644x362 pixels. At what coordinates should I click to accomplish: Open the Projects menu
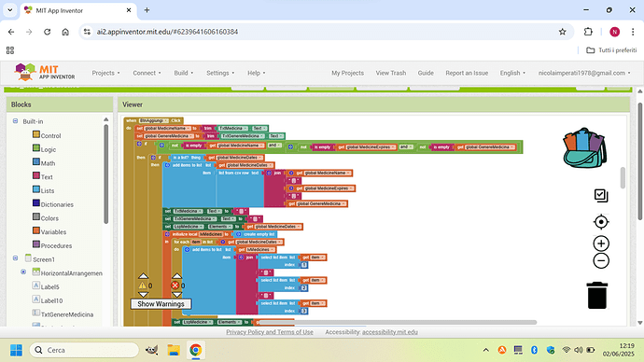click(105, 73)
